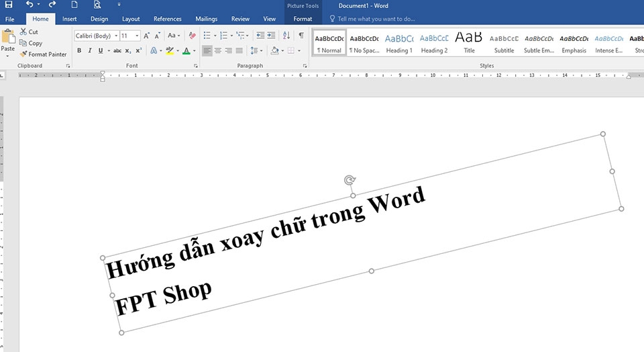Apply the Heading 2 style

tap(434, 43)
